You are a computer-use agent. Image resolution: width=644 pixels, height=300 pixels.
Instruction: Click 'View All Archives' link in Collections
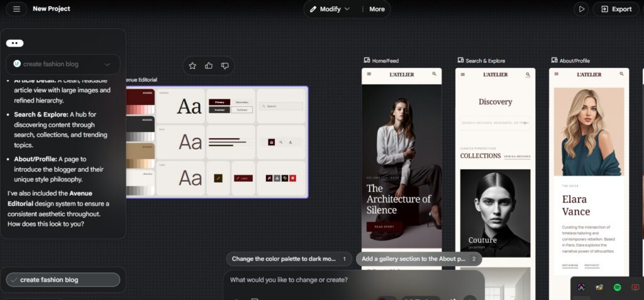click(517, 156)
